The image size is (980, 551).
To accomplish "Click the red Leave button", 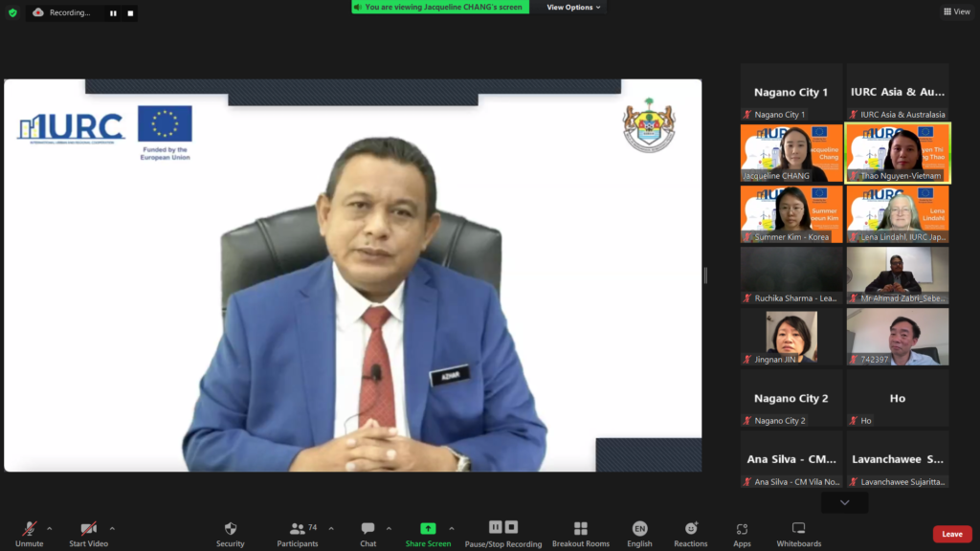I will tap(951, 534).
